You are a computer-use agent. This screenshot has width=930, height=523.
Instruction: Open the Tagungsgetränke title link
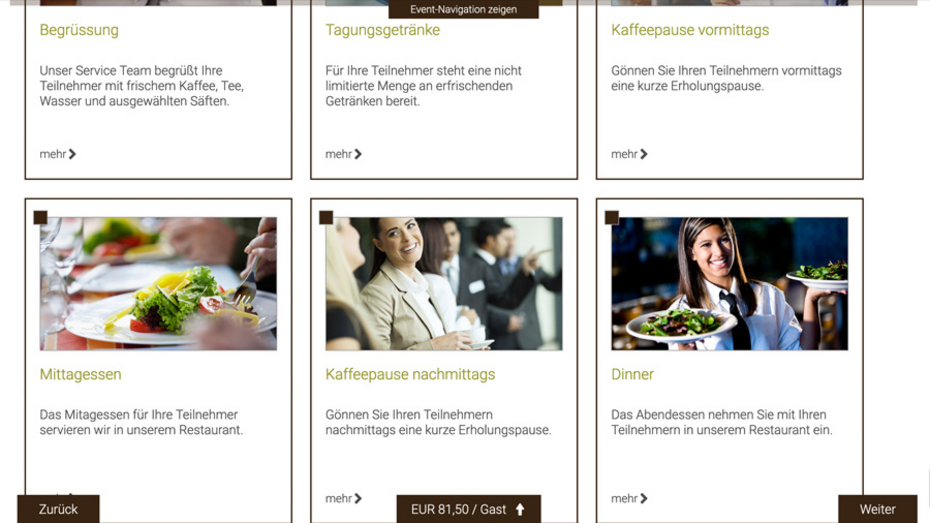click(383, 30)
